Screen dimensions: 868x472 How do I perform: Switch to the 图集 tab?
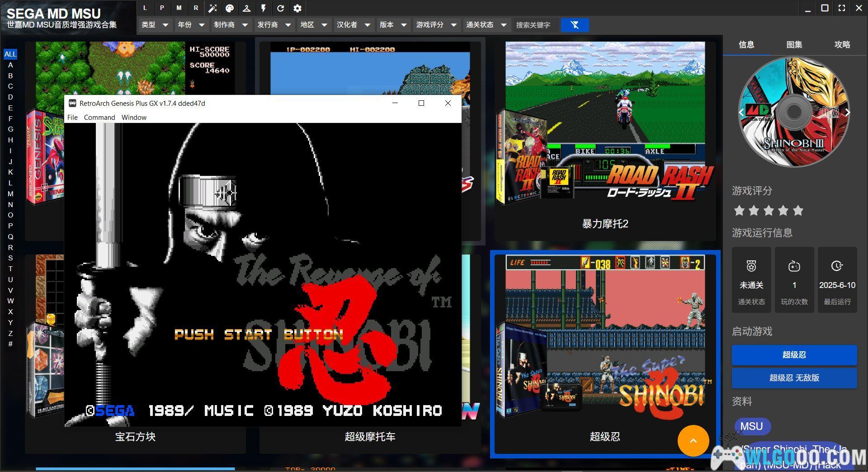click(x=794, y=44)
